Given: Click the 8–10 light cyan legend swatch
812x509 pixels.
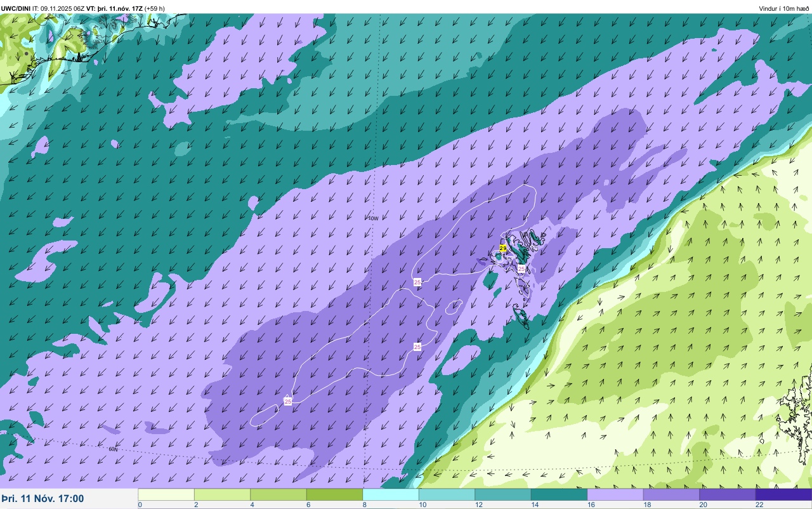Looking at the screenshot, I should coord(391,494).
